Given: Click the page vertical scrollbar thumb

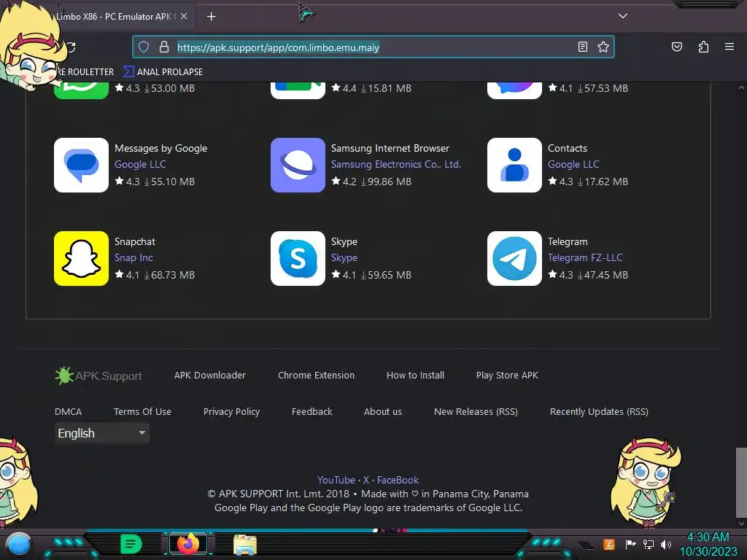Looking at the screenshot, I should (741, 482).
